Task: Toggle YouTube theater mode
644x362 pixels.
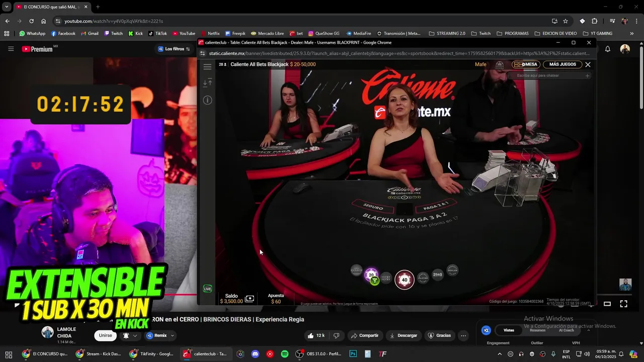Action: coord(607,304)
